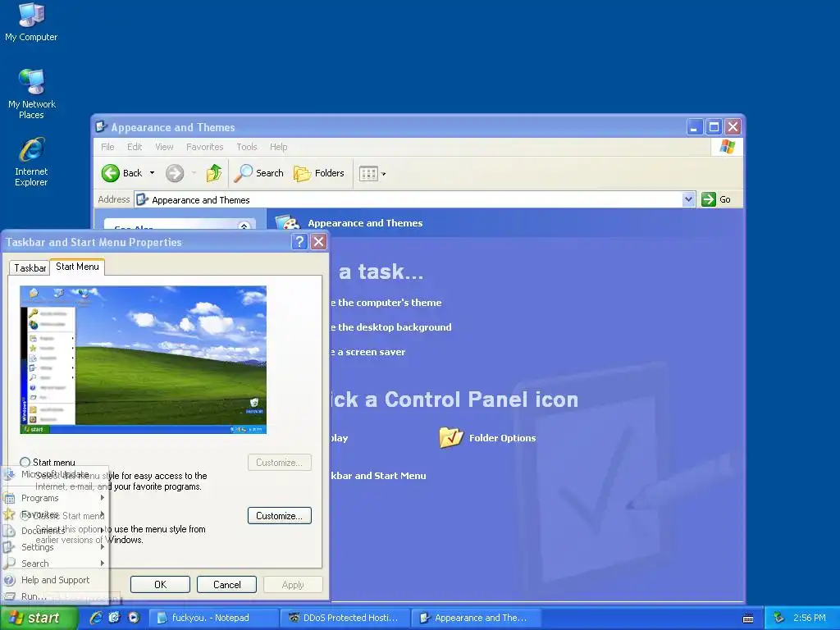Click the greyed Apply button in the dialog
The height and width of the screenshot is (630, 840).
click(x=293, y=584)
